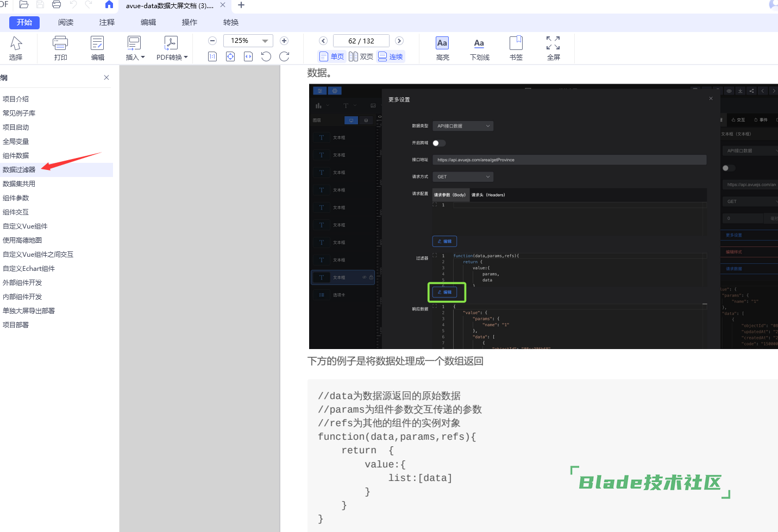Toggle 连续 continuous scrolling

pos(391,56)
